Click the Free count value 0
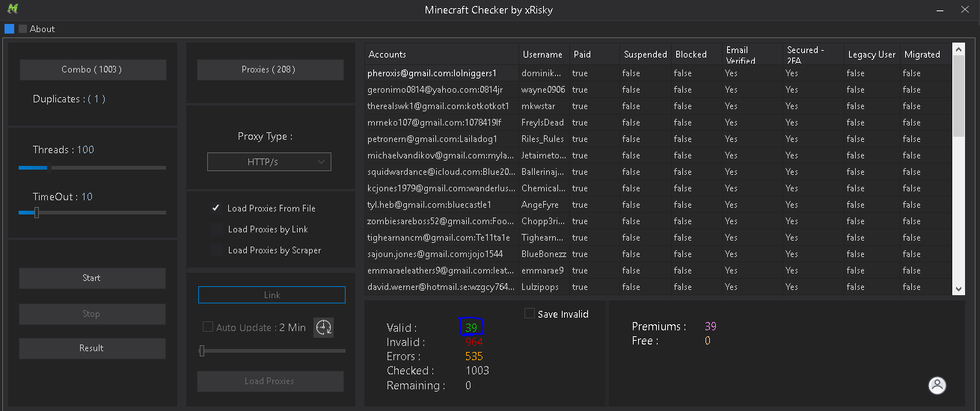This screenshot has height=411, width=980. click(x=708, y=341)
